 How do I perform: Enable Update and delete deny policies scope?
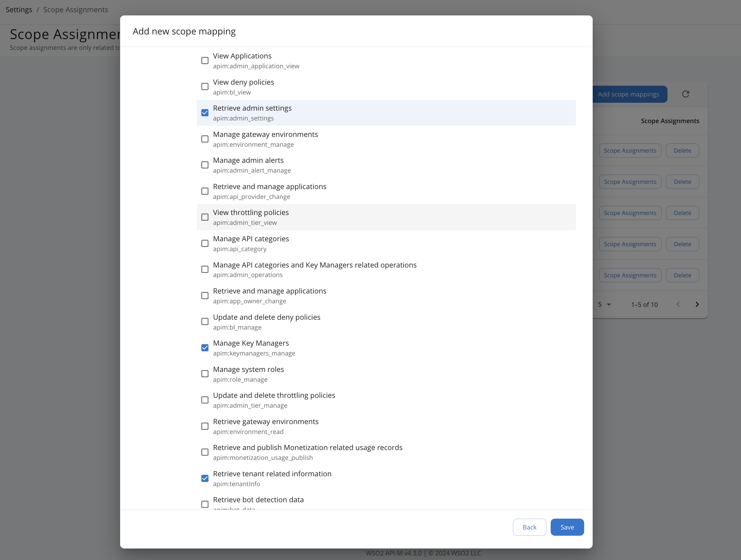[205, 321]
